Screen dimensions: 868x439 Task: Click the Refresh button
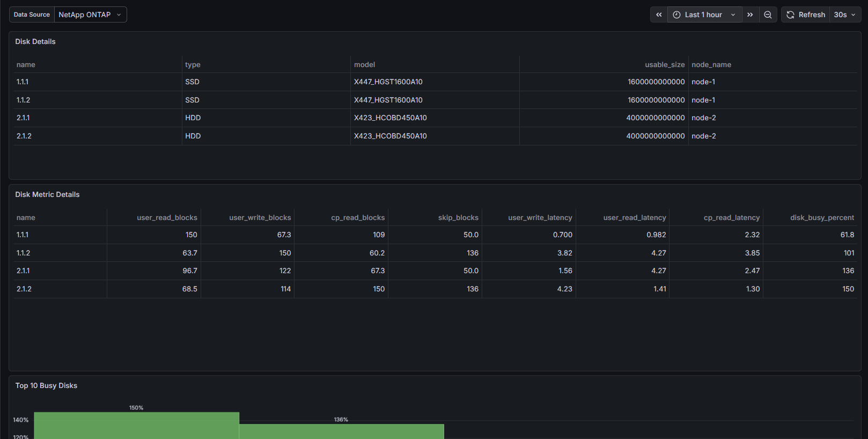pyautogui.click(x=806, y=14)
